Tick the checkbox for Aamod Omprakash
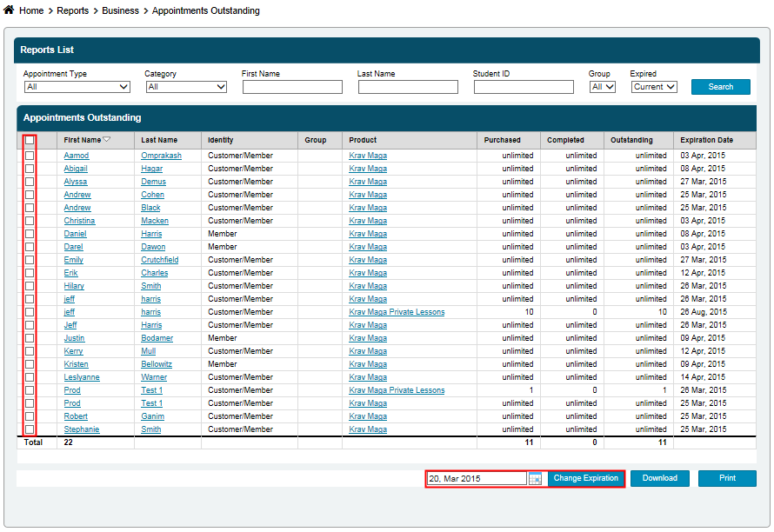 (x=30, y=156)
